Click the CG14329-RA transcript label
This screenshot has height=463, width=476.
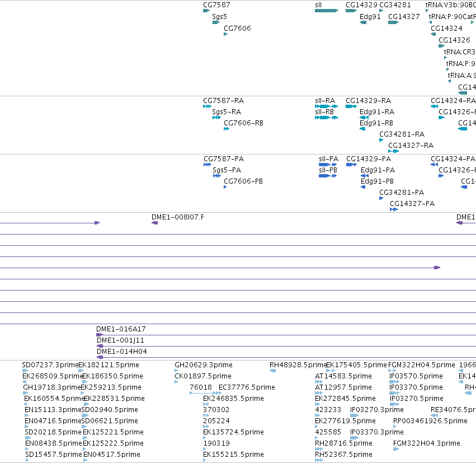[x=369, y=101]
